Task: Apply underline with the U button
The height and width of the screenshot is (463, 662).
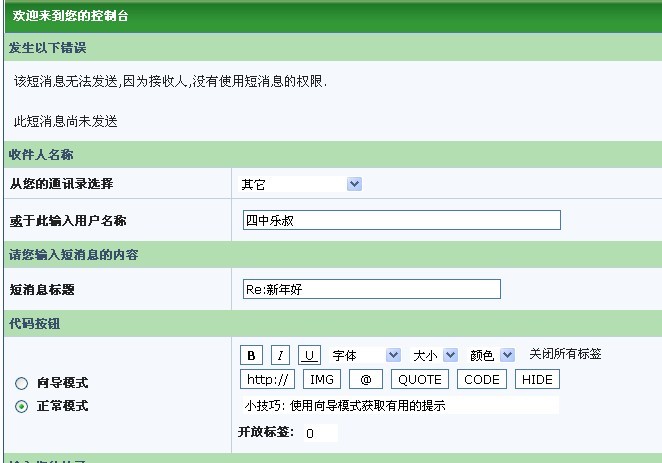Action: click(310, 355)
